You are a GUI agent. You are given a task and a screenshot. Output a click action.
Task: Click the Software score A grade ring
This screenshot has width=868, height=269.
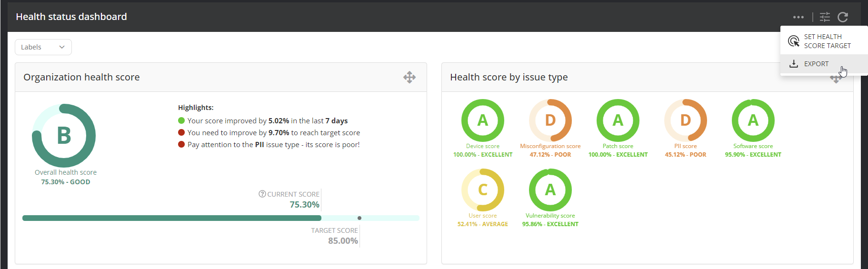753,120
